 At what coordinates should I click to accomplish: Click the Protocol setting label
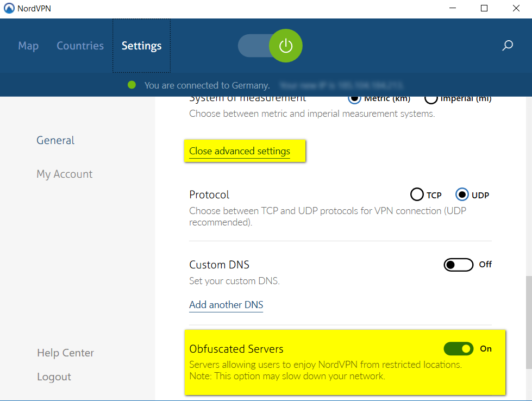209,195
